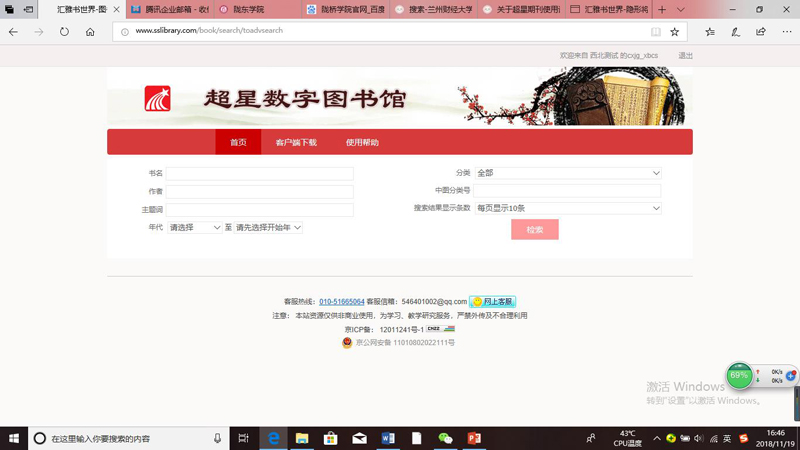The height and width of the screenshot is (450, 800).
Task: Click the CNZZ statistics badge
Action: click(x=440, y=329)
